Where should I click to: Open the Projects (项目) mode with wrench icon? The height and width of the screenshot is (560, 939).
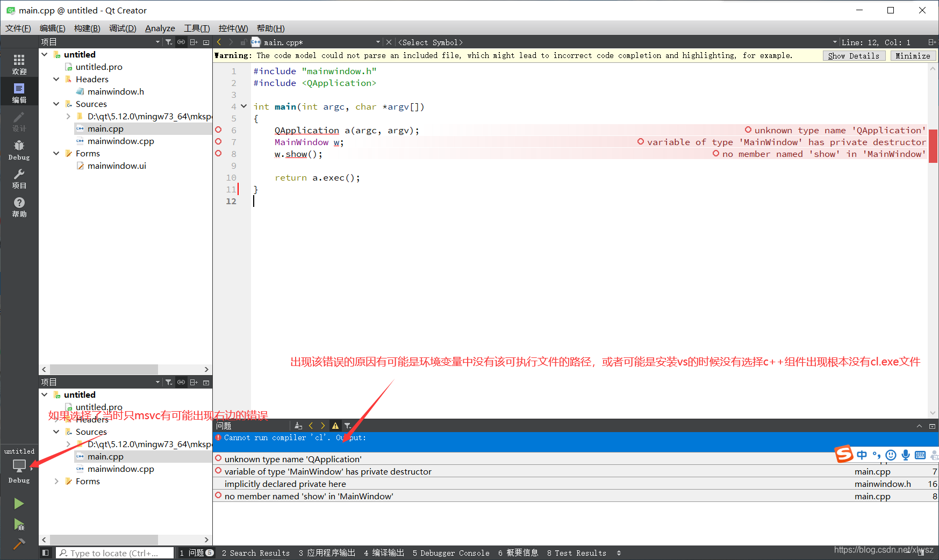19,178
